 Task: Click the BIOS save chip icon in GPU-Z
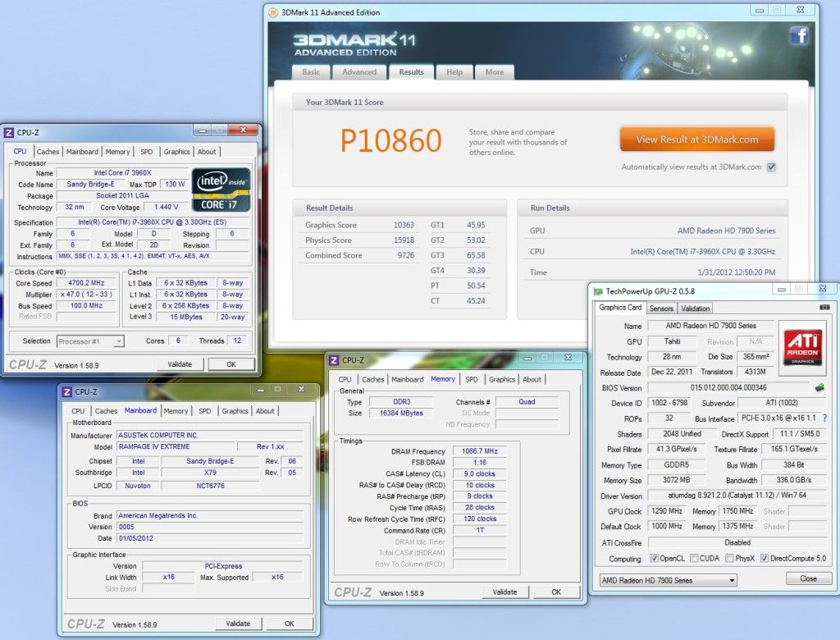click(x=819, y=387)
